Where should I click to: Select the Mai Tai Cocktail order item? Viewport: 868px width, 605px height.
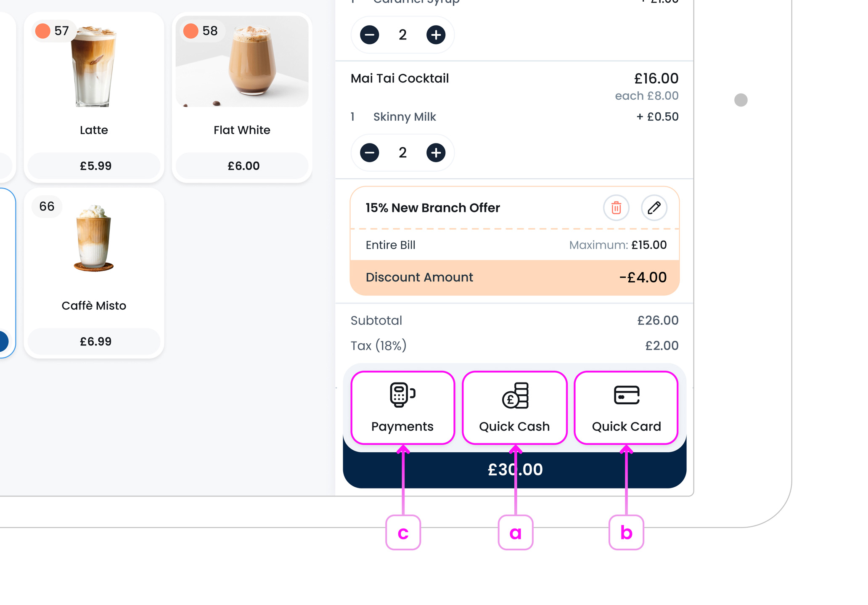[x=400, y=78]
